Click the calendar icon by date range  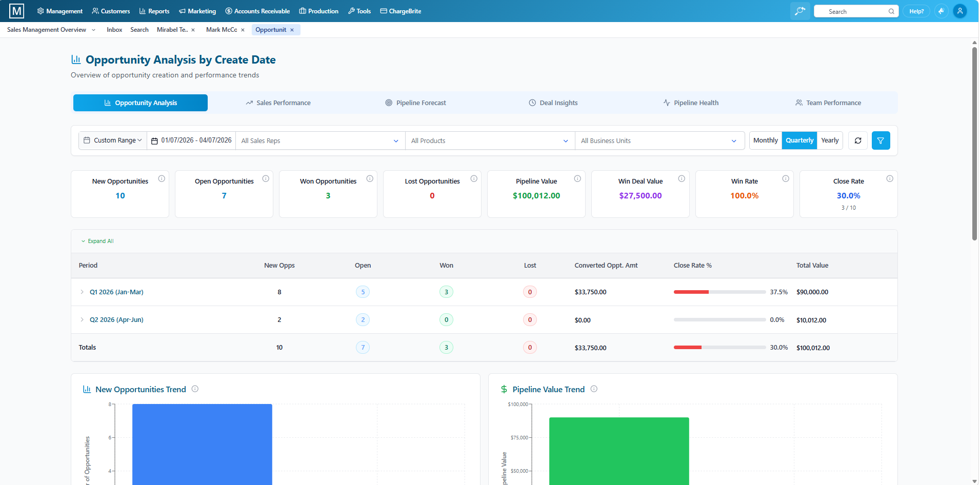tap(154, 140)
